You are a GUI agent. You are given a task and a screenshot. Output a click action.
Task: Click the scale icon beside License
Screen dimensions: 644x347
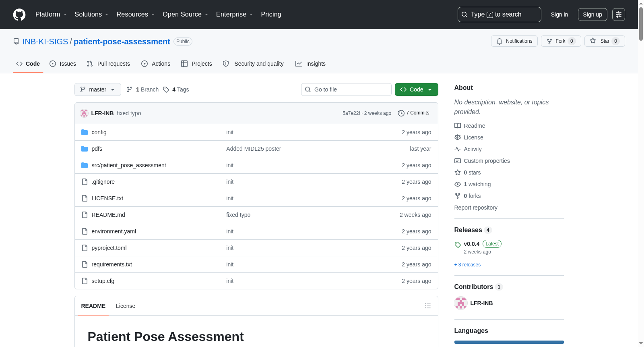coord(458,137)
